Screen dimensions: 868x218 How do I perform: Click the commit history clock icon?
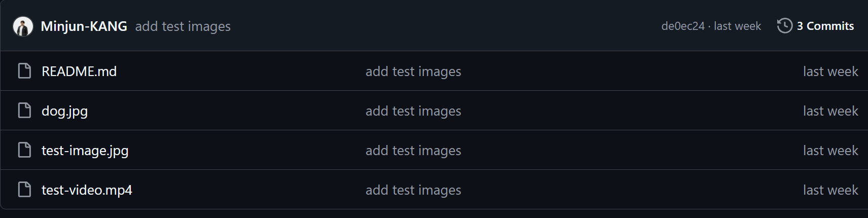click(x=784, y=26)
